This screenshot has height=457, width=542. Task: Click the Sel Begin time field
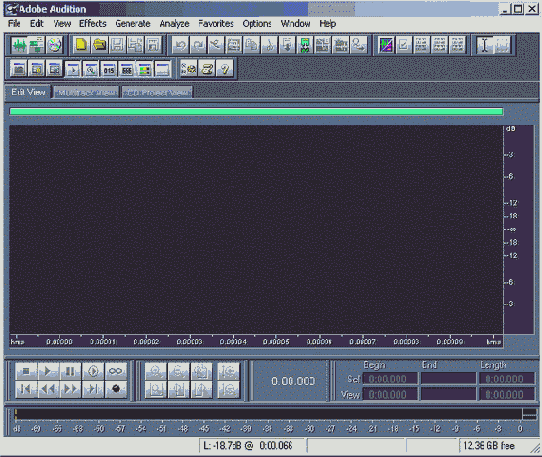(390, 379)
